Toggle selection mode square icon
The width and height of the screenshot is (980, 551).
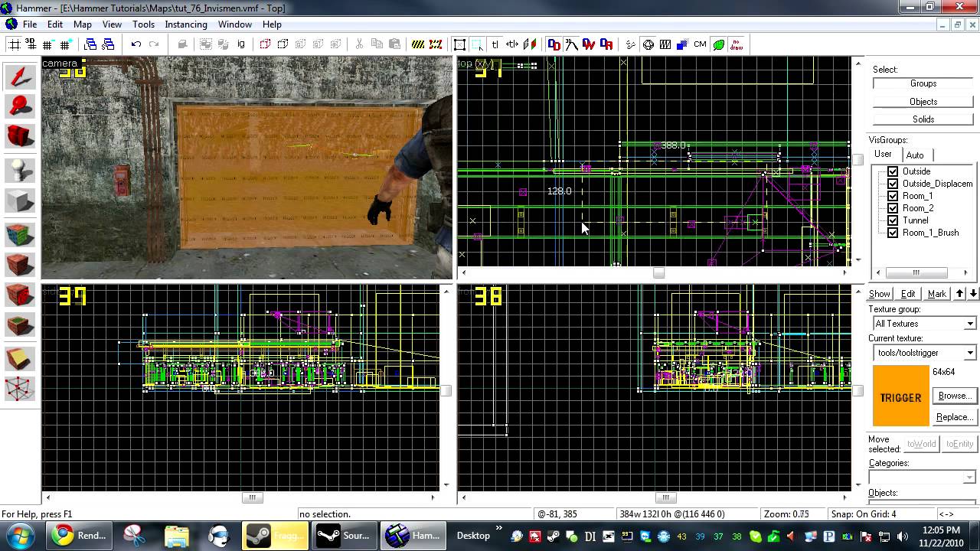pyautogui.click(x=459, y=44)
